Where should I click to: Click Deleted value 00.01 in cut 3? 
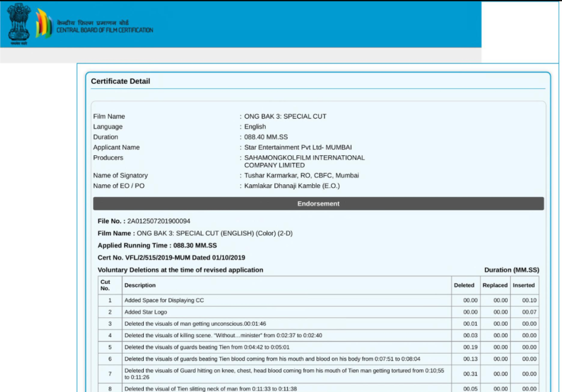[x=470, y=323]
